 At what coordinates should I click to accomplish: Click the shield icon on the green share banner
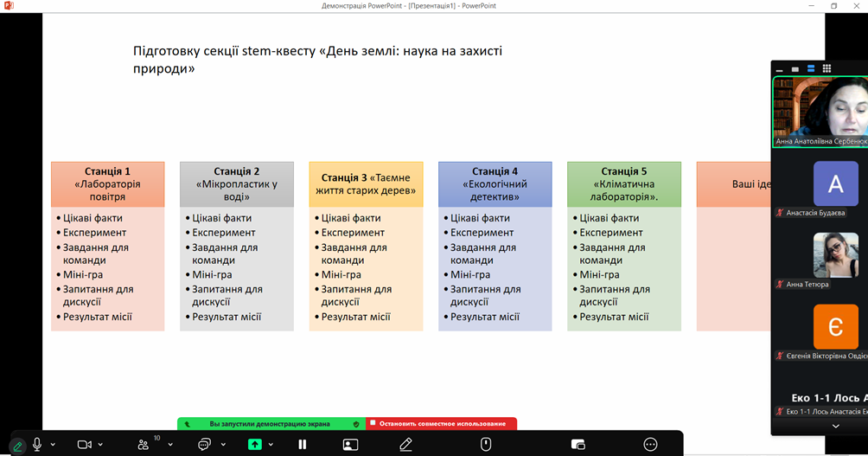(356, 424)
